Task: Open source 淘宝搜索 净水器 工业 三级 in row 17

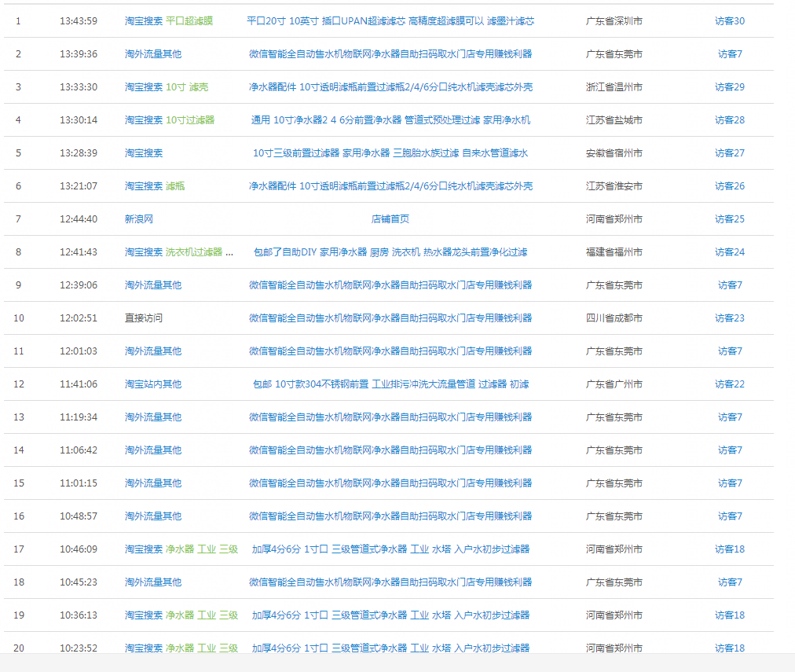Action: tap(181, 549)
